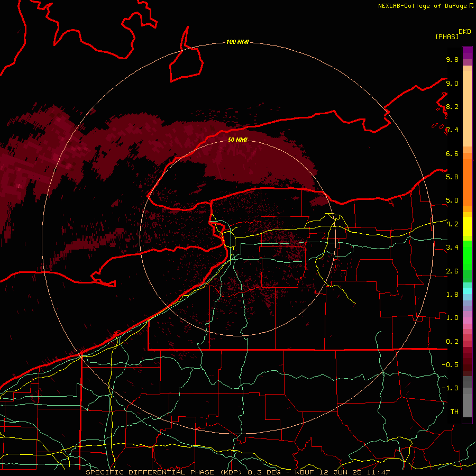Click the 9.8 value on color scale
The height and width of the screenshot is (476, 476).
(x=452, y=59)
